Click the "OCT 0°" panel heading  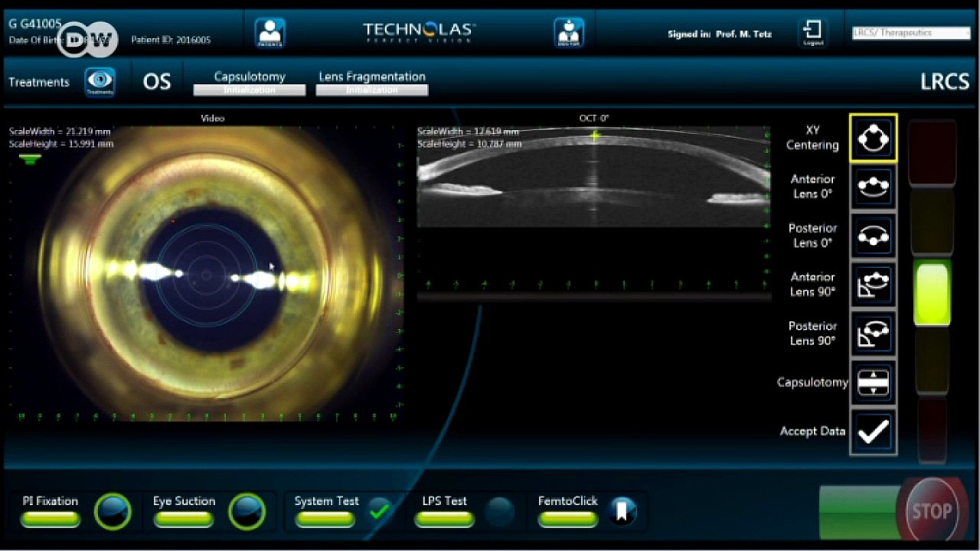(594, 118)
